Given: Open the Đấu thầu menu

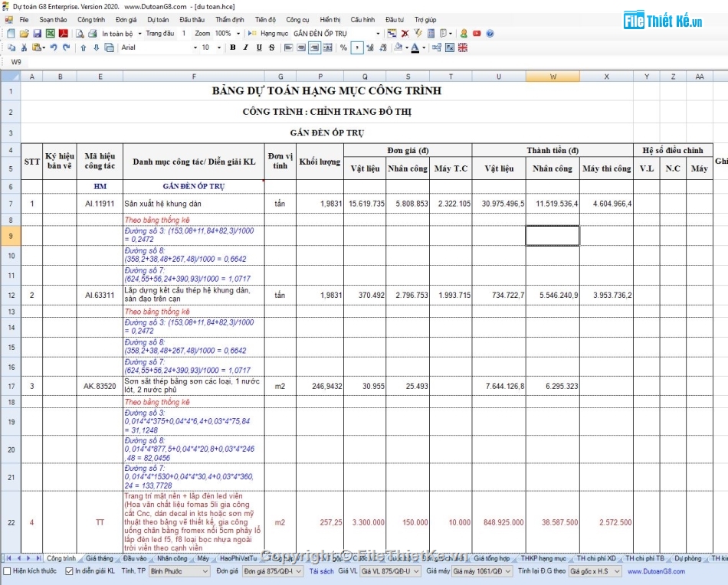Looking at the screenshot, I should click(x=192, y=19).
